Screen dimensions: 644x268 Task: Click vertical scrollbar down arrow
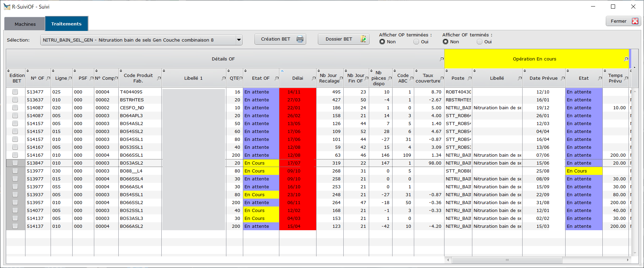coord(635,253)
